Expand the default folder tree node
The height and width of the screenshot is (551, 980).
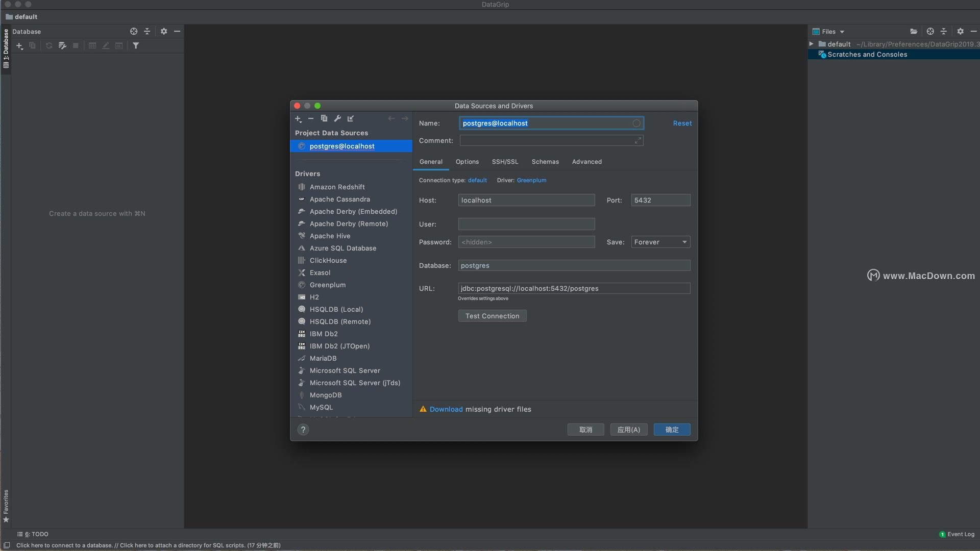[x=812, y=44]
